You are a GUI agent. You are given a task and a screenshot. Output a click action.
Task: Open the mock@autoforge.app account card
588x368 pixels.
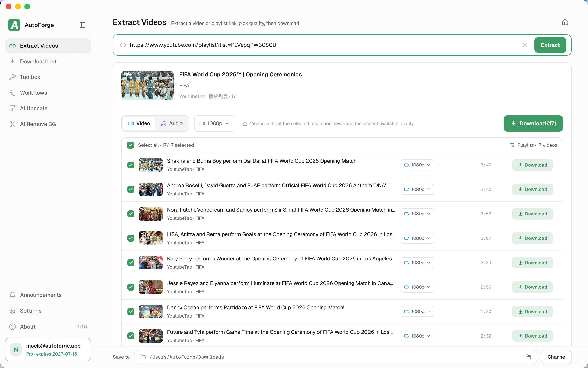coord(48,350)
